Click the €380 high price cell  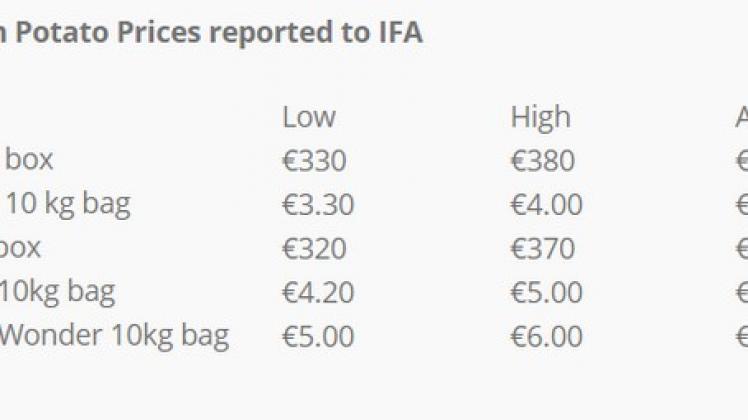coord(542,161)
